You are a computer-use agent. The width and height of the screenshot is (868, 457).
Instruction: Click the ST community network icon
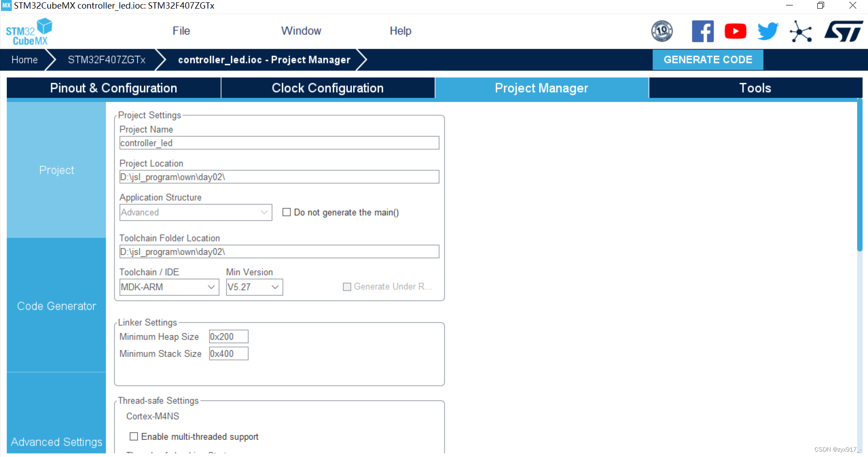801,31
